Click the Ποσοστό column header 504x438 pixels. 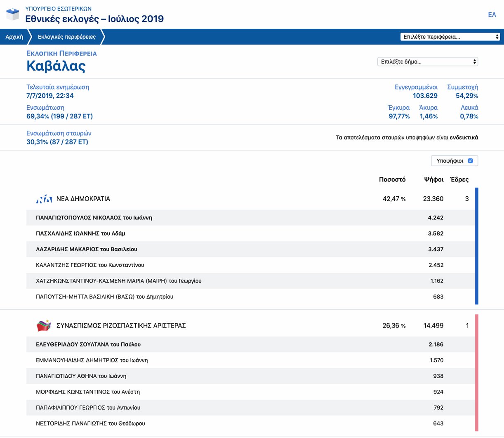click(x=392, y=179)
